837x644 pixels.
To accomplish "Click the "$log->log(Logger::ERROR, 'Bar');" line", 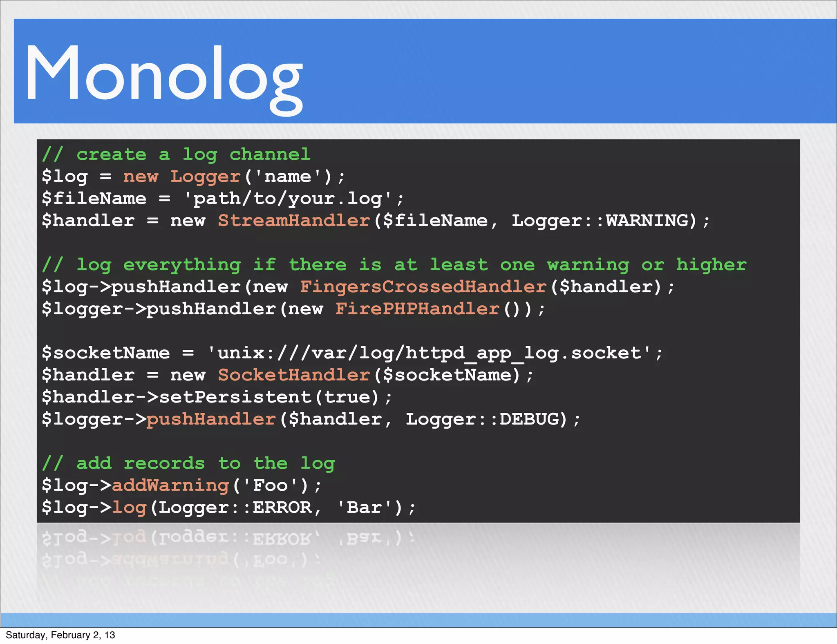I will 229,508.
